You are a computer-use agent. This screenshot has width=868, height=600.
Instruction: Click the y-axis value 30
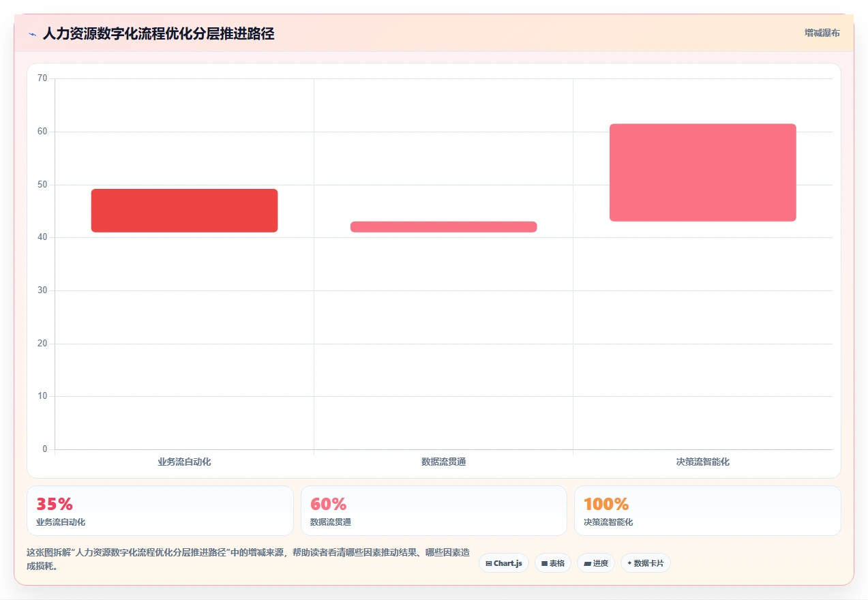tap(42, 290)
